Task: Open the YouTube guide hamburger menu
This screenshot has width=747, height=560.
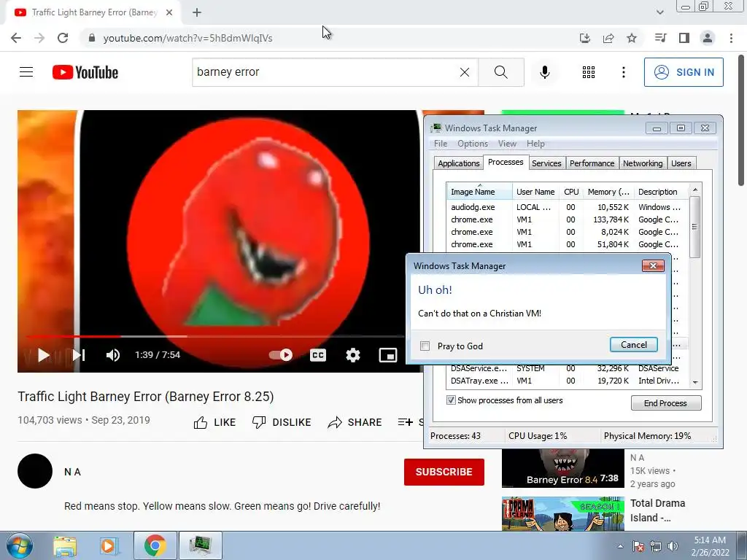Action: click(26, 72)
